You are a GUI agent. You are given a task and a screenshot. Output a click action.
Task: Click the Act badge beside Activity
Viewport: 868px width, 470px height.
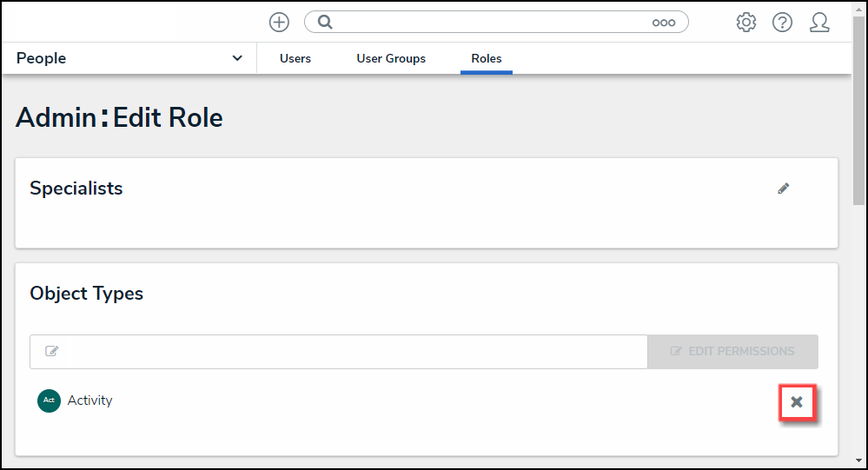click(49, 400)
